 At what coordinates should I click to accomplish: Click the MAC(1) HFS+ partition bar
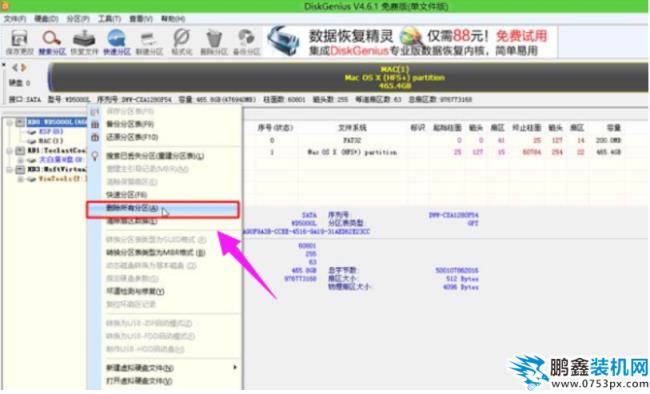(348, 77)
